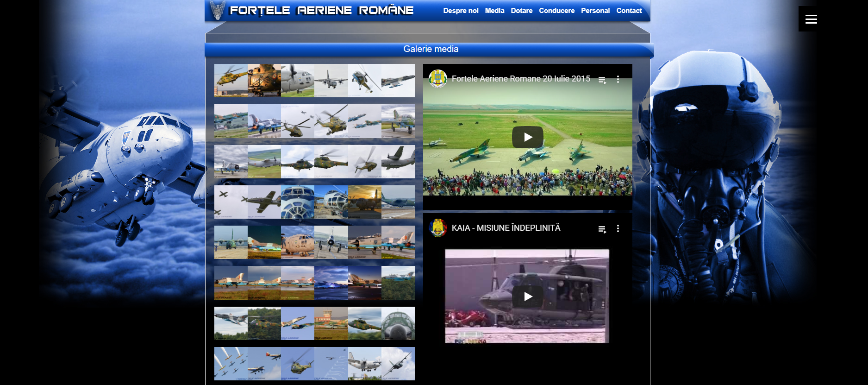The height and width of the screenshot is (385, 868).
Task: Open last-row thumbnail of helicopter in blue sky
Action: coord(298,364)
